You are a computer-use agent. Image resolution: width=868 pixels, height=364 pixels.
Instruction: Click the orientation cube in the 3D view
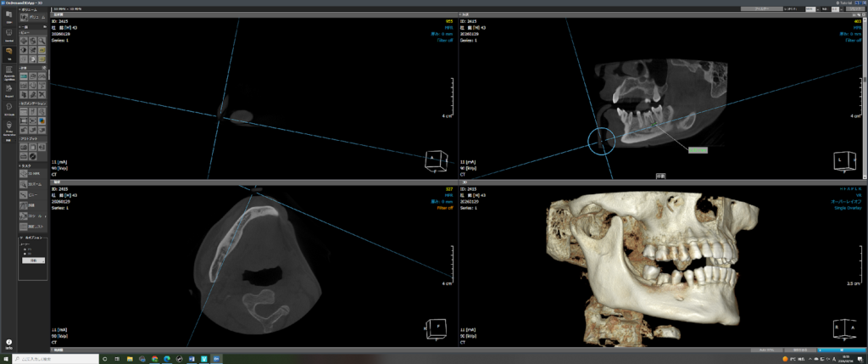pyautogui.click(x=840, y=328)
